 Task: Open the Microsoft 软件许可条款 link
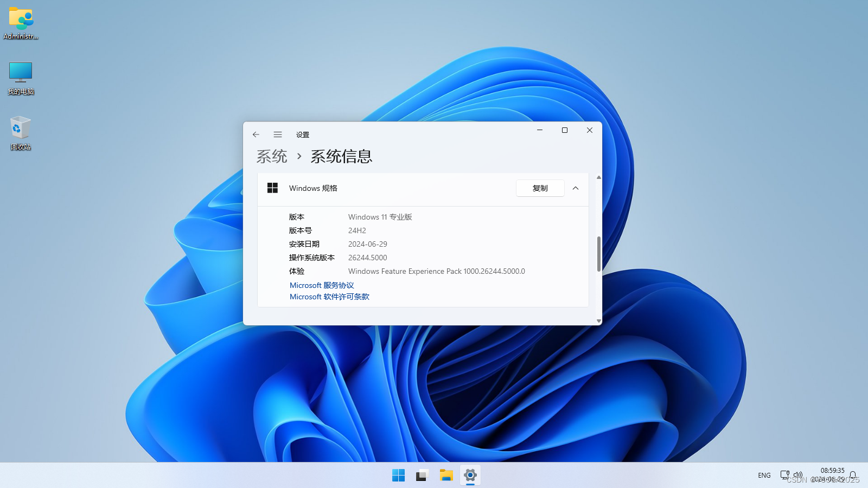(x=329, y=297)
